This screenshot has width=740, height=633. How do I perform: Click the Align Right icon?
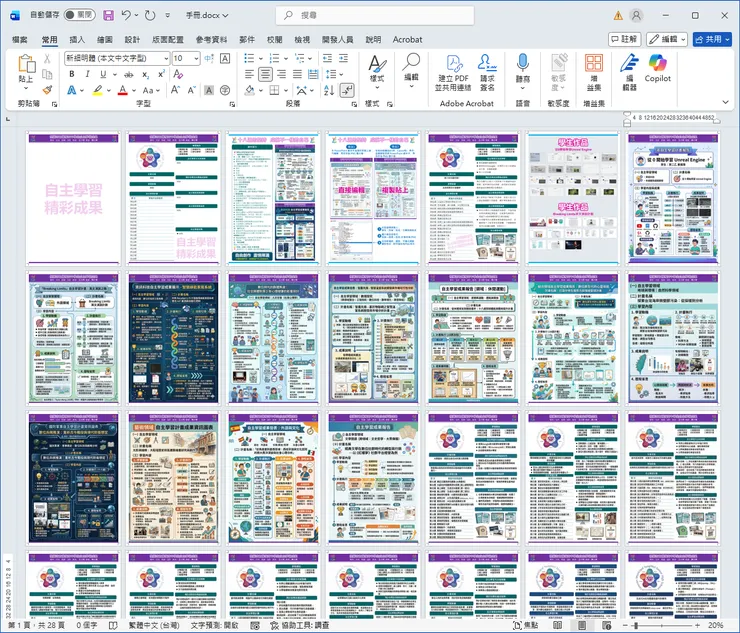click(x=281, y=74)
